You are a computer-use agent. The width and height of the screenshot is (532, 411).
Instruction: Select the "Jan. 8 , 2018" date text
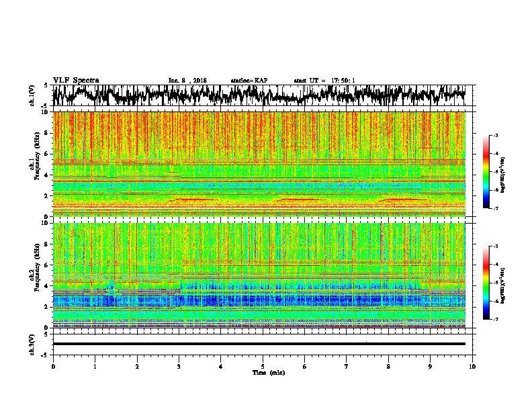187,81
